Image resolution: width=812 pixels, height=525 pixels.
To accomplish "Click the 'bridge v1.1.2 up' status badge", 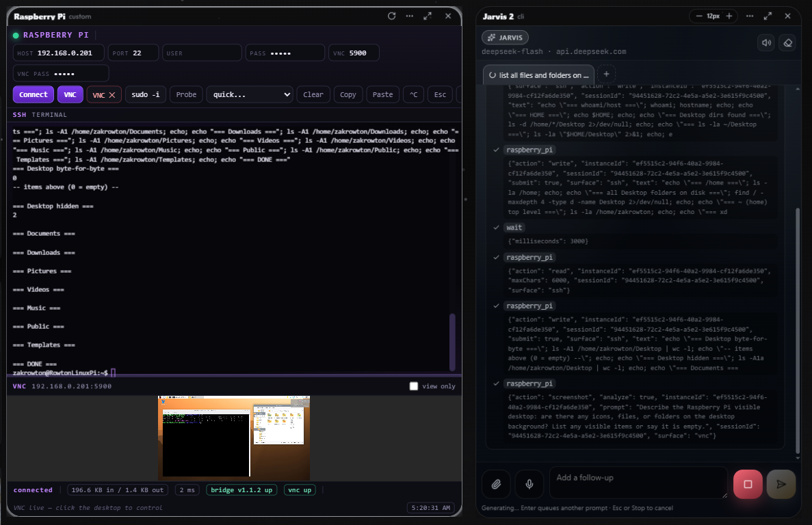I will pyautogui.click(x=241, y=490).
